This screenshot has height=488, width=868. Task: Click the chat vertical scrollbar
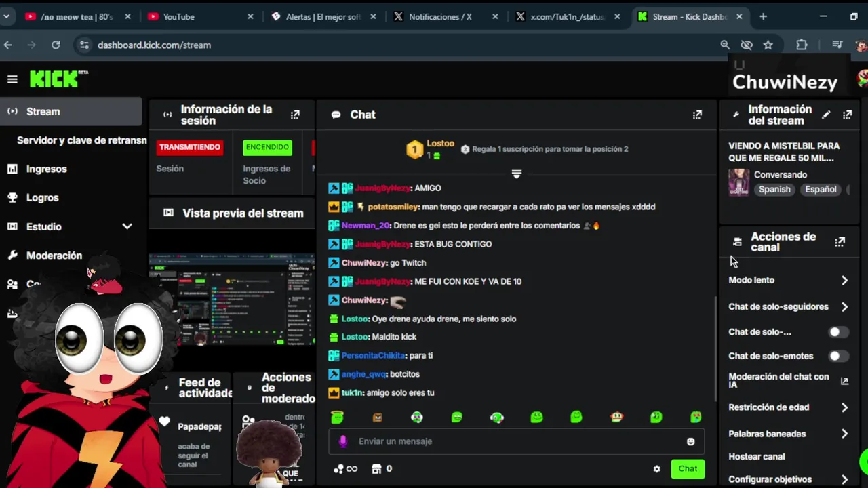pyautogui.click(x=716, y=349)
